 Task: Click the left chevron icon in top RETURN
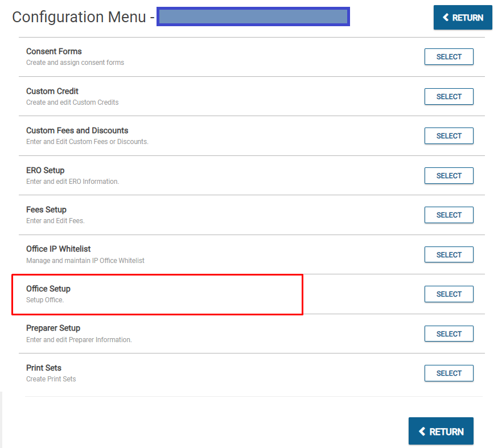(446, 18)
